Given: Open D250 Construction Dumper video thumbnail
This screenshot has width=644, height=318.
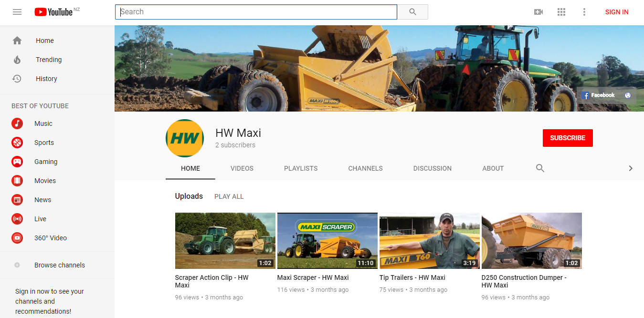Looking at the screenshot, I should coord(532,241).
